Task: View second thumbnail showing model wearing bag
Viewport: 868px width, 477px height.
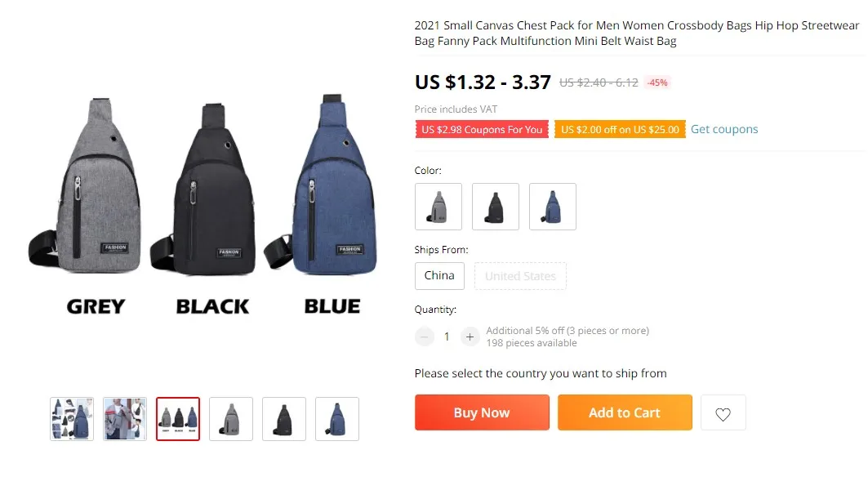Action: tap(125, 419)
